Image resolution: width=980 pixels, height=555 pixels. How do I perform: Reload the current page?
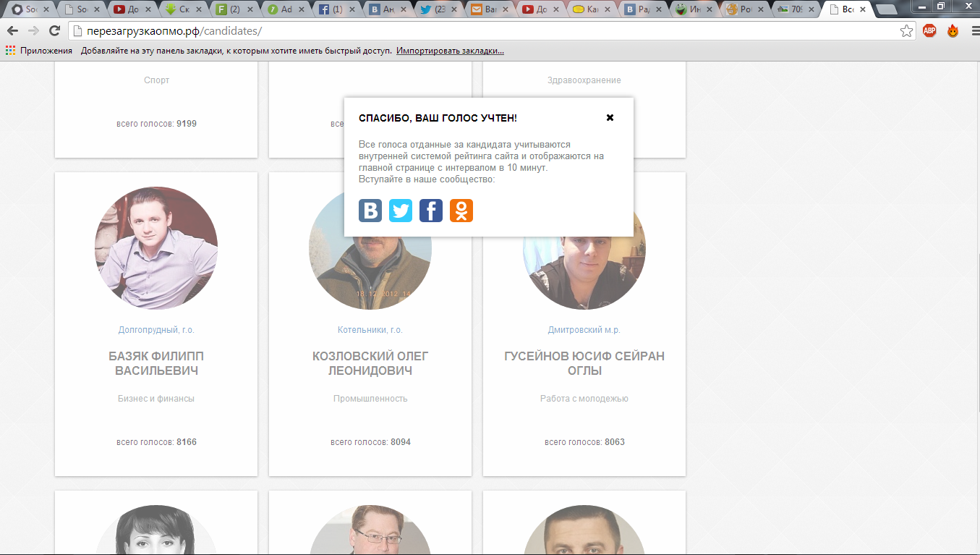coord(54,31)
